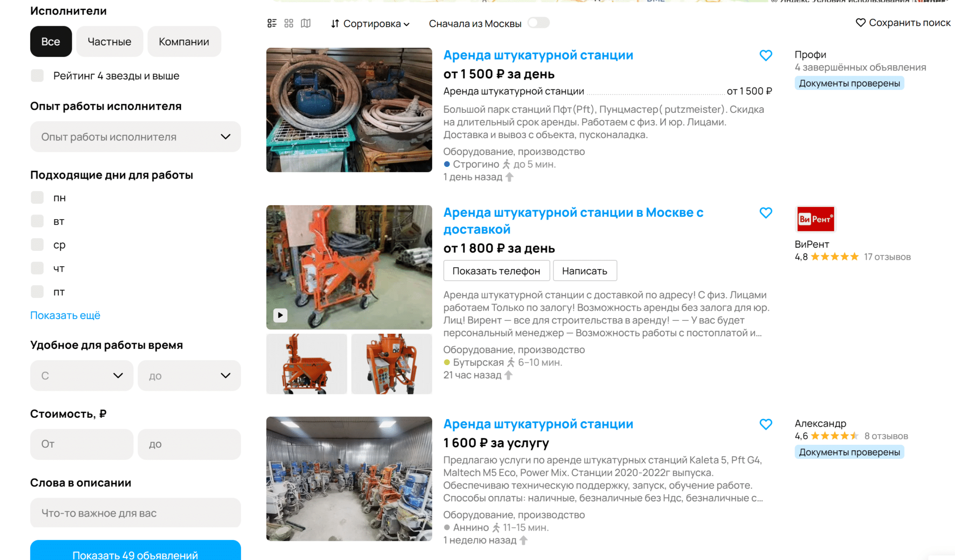Switch to grid view icon
This screenshot has width=955, height=560.
[x=289, y=23]
